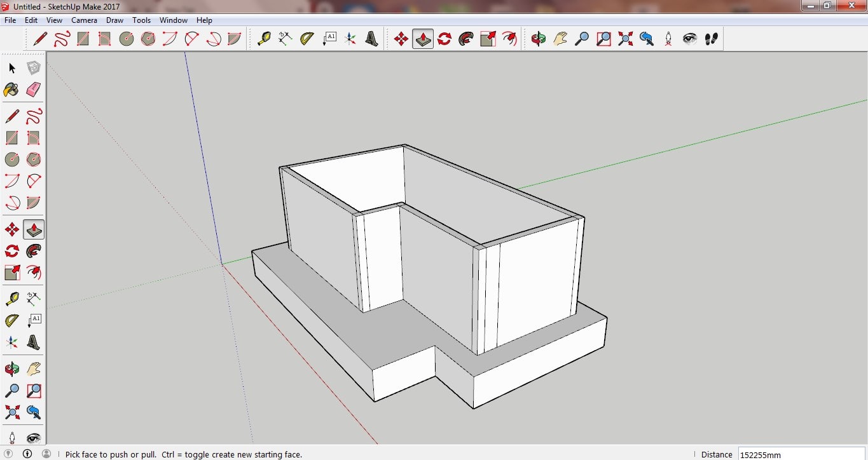Click the 'Untitled - SketchUp Make 2017' title text
868x460 pixels.
tap(67, 6)
